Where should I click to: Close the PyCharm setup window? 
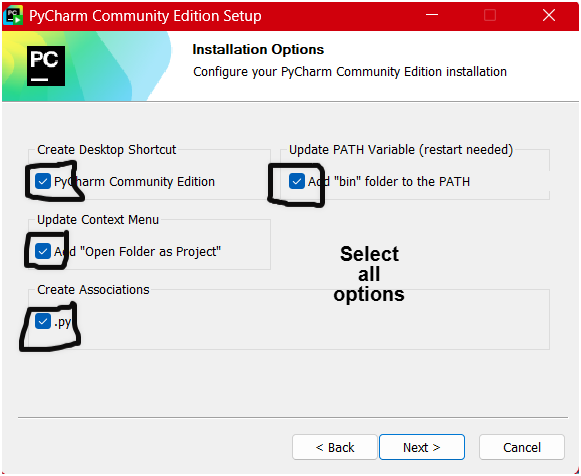[549, 15]
